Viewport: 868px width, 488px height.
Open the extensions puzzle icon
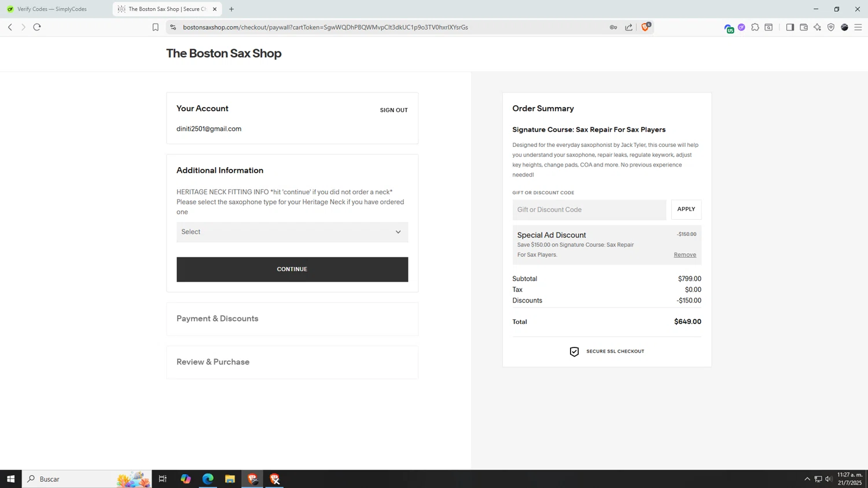click(x=755, y=27)
